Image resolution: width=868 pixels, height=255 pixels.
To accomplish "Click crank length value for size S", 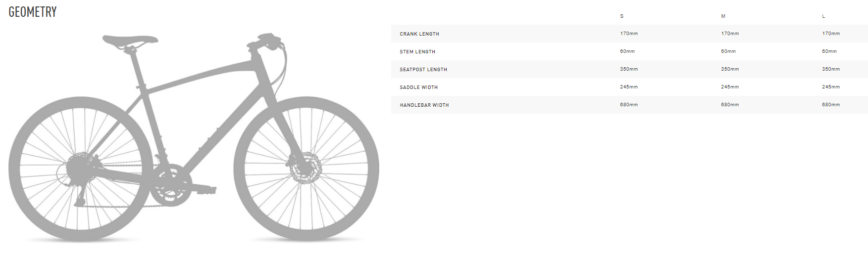I will [x=629, y=34].
